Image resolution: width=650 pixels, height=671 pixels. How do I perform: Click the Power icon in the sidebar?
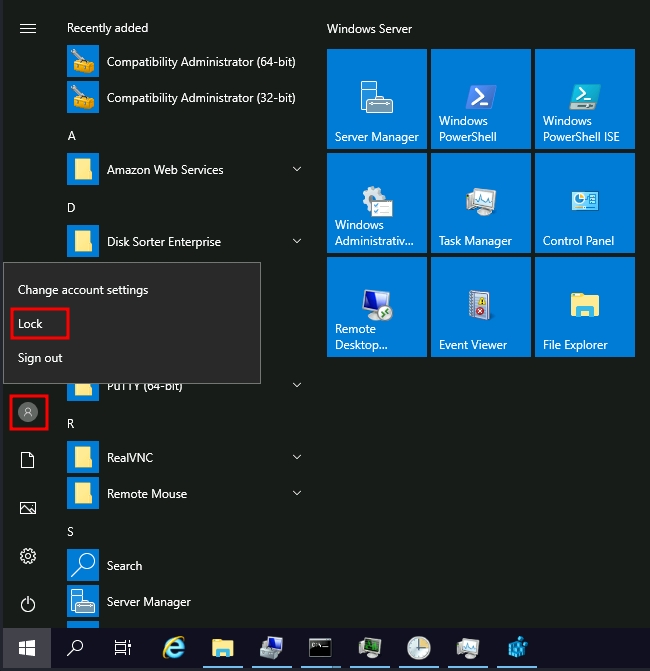[28, 604]
